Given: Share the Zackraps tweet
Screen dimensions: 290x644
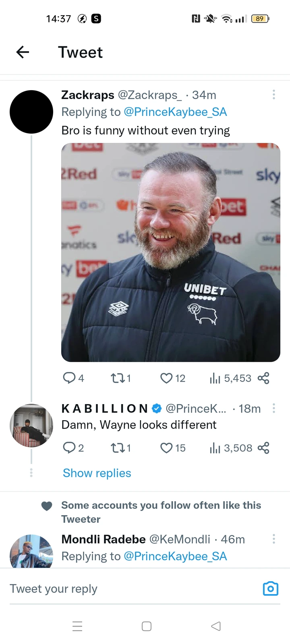Looking at the screenshot, I should point(263,378).
